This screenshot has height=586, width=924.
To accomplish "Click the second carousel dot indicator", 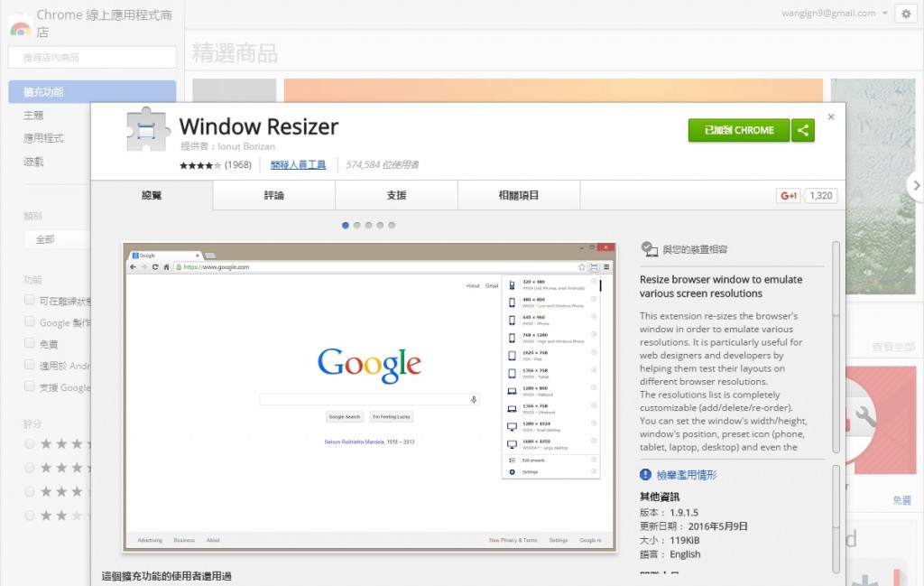I will point(357,225).
